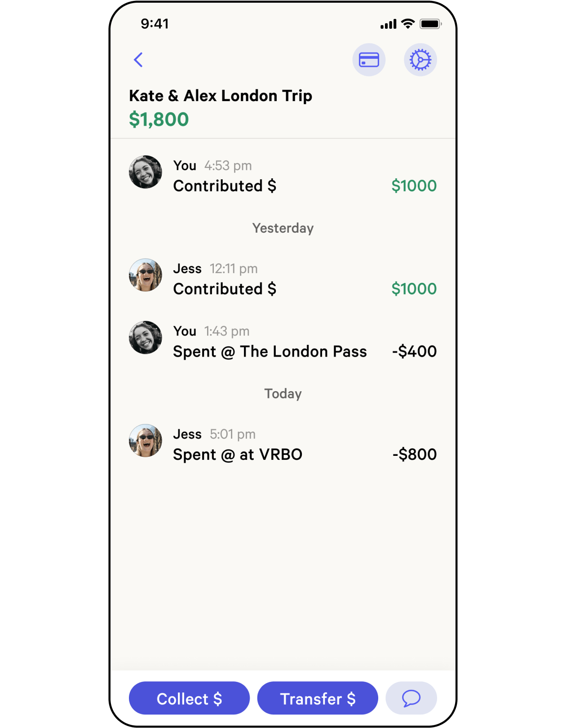Image resolution: width=566 pixels, height=728 pixels.
Task: Select the -$800 VRBO amount
Action: [x=414, y=454]
